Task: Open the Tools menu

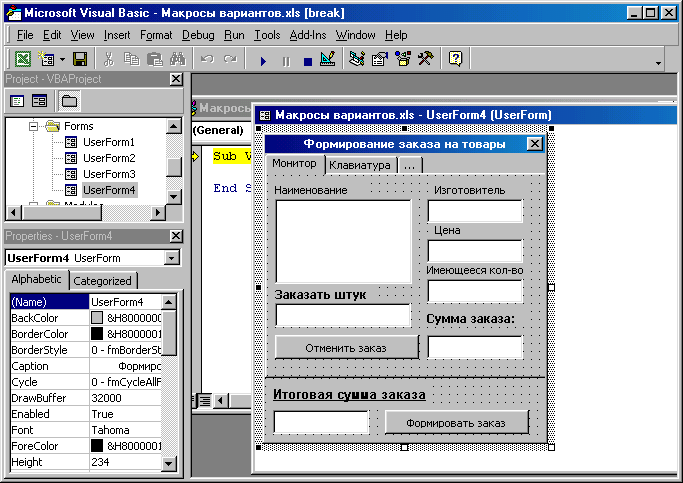Action: pyautogui.click(x=267, y=35)
